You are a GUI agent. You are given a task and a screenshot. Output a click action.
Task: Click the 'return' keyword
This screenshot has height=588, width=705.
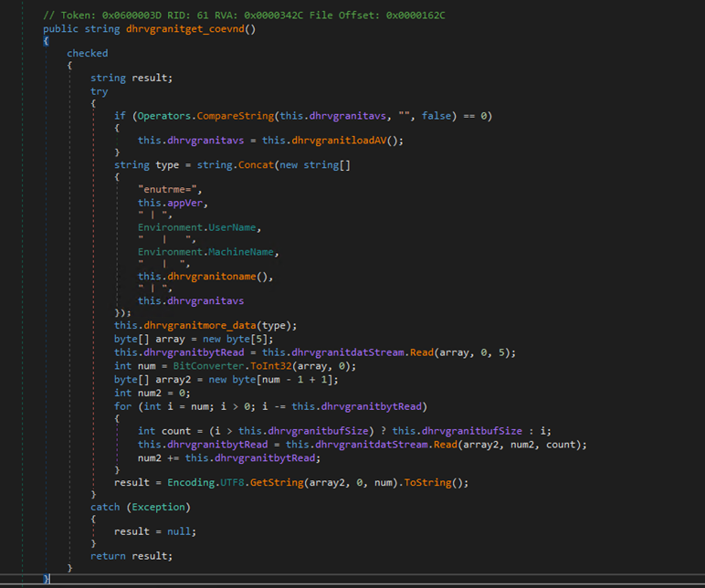point(108,556)
